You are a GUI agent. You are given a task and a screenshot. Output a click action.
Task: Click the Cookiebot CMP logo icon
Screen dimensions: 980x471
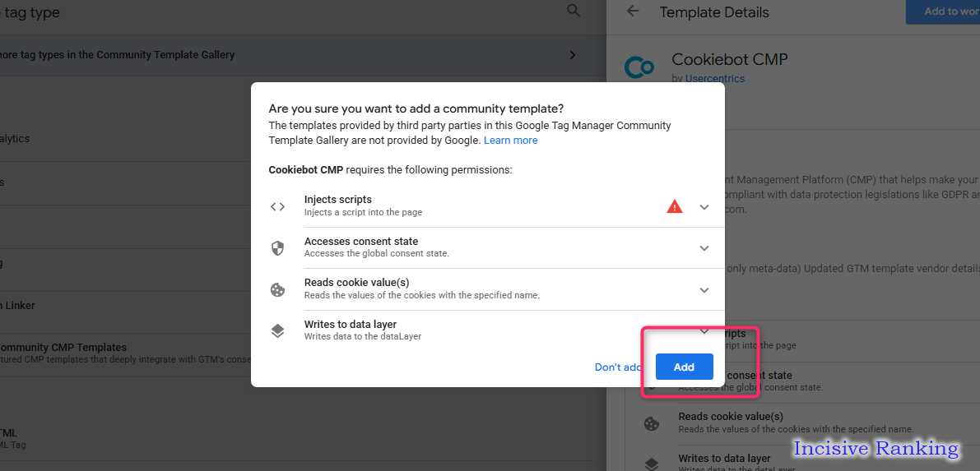click(x=639, y=67)
